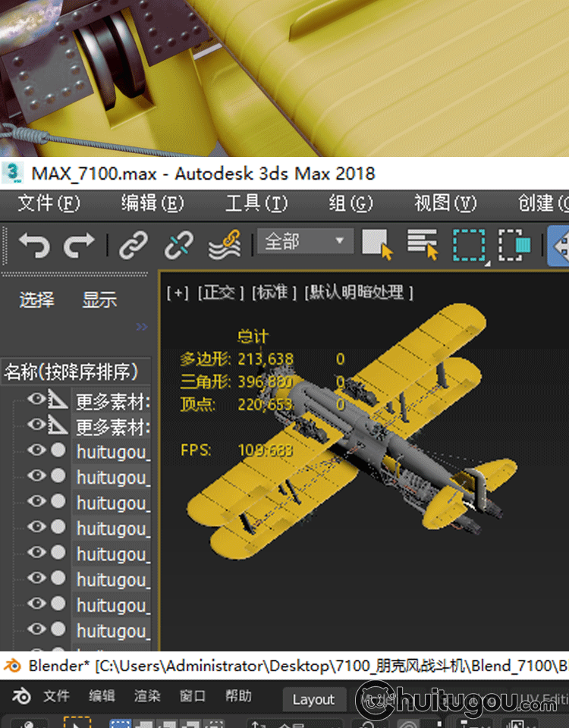Click the sphere icon of the first huitugou_ row
The width and height of the screenshot is (569, 728).
tap(58, 450)
